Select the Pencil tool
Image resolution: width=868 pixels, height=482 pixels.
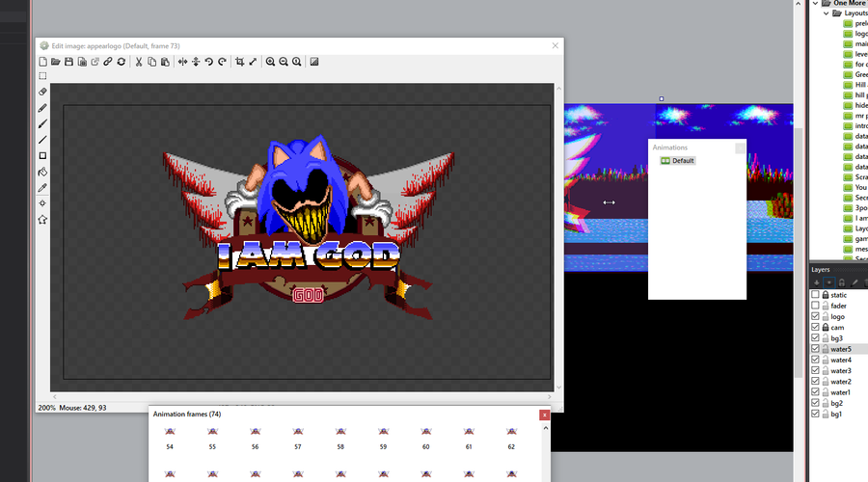pos(42,108)
